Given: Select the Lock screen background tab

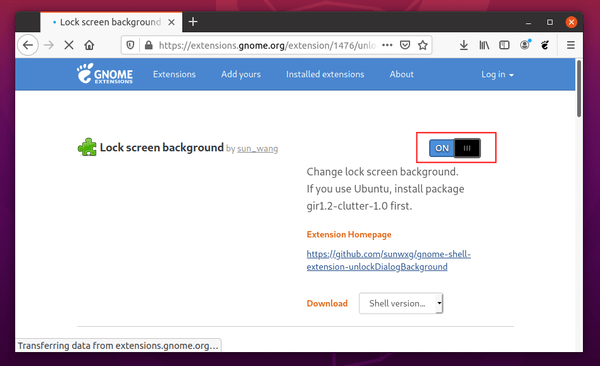Looking at the screenshot, I should pyautogui.click(x=111, y=22).
